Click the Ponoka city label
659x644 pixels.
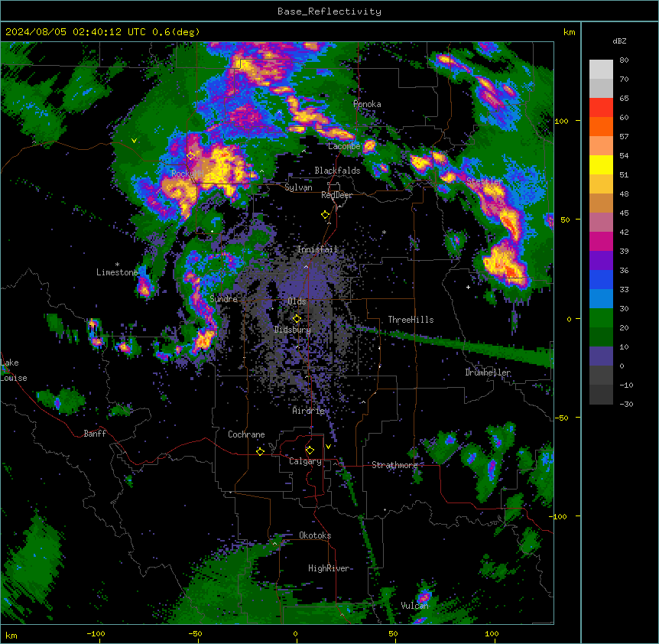pos(367,104)
